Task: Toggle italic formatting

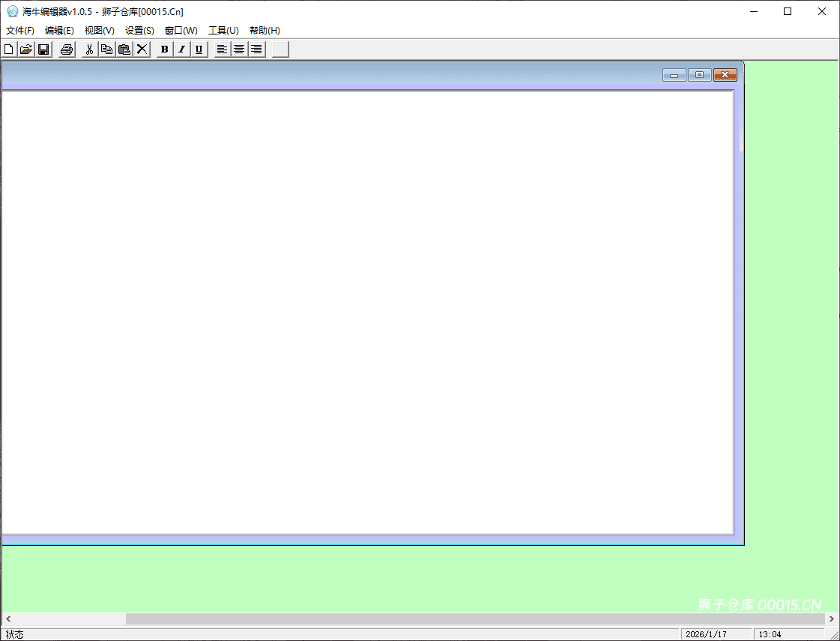Action: pyautogui.click(x=181, y=49)
